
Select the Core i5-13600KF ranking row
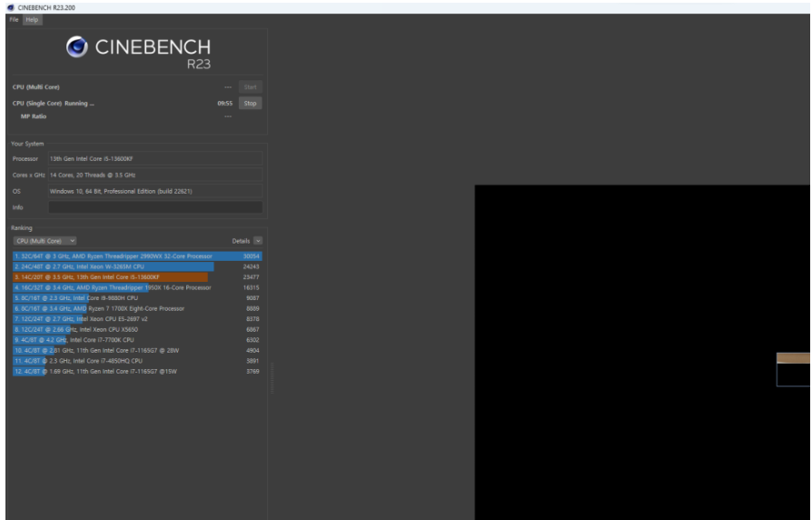tap(137, 277)
